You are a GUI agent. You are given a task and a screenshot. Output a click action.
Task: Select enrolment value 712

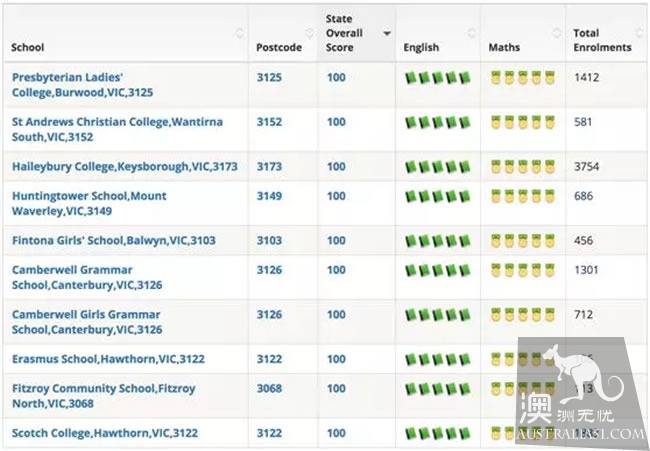pos(583,315)
